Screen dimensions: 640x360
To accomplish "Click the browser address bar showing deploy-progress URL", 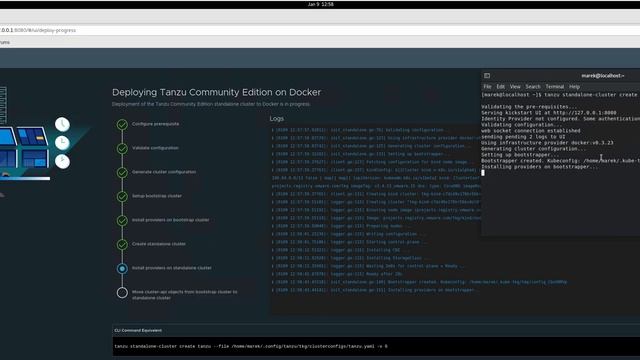I will (320, 30).
